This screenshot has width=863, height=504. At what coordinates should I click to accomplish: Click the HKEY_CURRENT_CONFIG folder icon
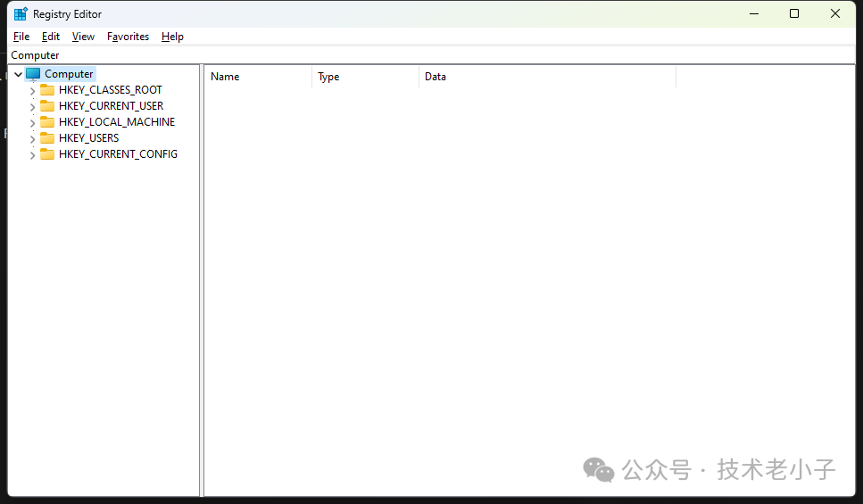coord(47,154)
